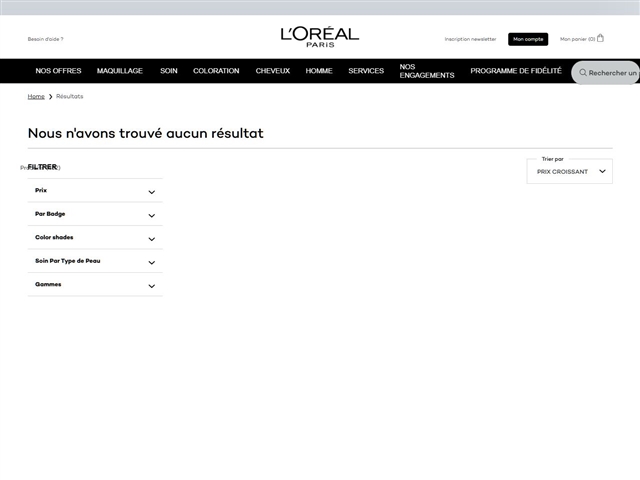The width and height of the screenshot is (640, 480).
Task: Open Programme de Fidélité page
Action: coord(516,71)
